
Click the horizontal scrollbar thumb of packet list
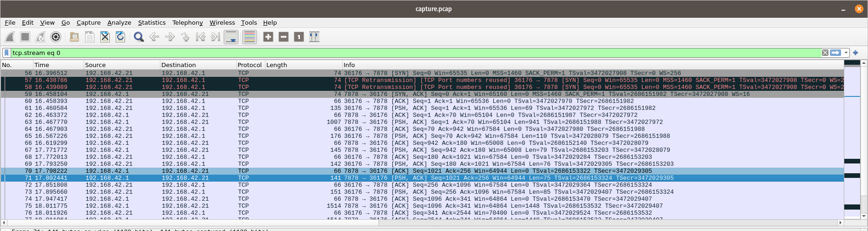click(193, 223)
